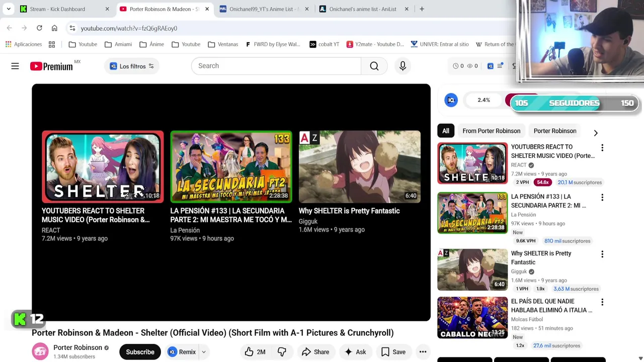Open Porter Robinson channel name link
644x362 pixels.
[x=77, y=347]
